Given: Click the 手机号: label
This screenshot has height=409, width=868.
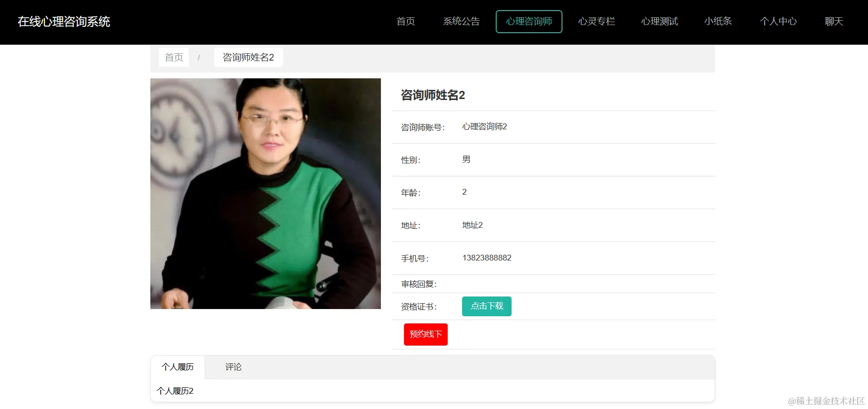Looking at the screenshot, I should (x=415, y=259).
